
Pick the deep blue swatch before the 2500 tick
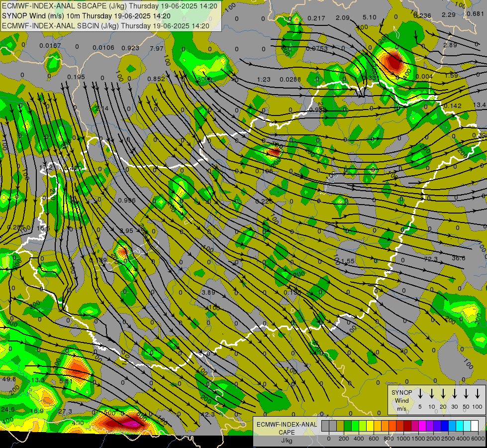[x=445, y=426]
